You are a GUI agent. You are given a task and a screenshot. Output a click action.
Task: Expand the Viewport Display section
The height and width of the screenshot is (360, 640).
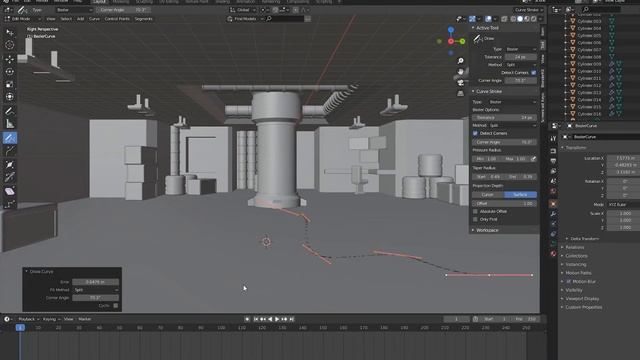(582, 299)
